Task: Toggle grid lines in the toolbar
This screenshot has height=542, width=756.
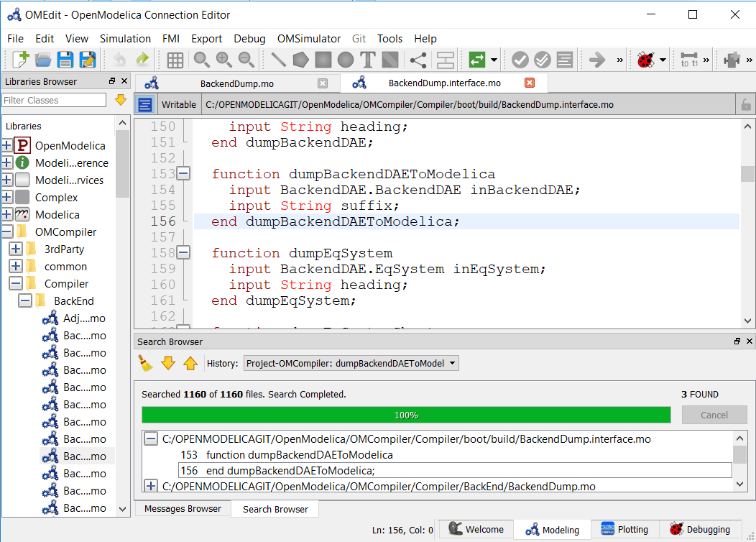Action: (x=175, y=60)
